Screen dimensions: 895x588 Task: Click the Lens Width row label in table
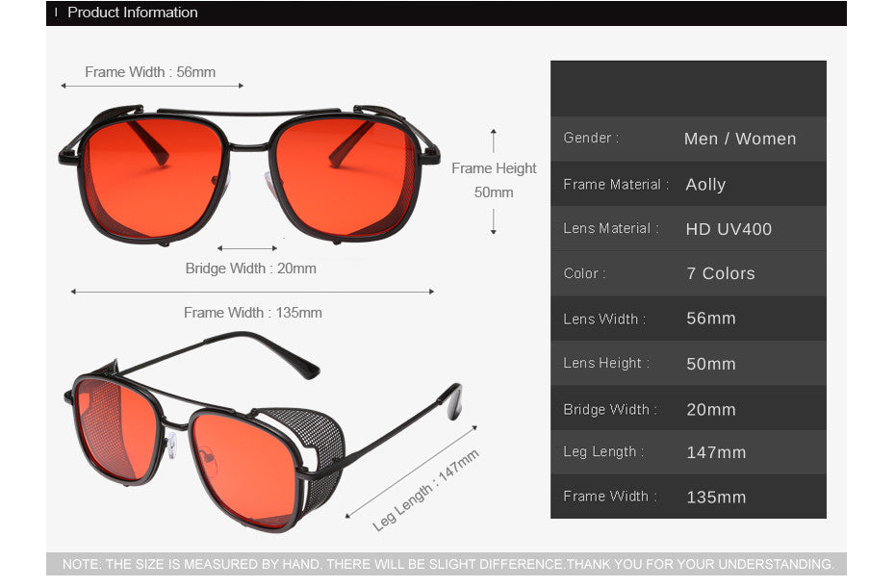604,319
